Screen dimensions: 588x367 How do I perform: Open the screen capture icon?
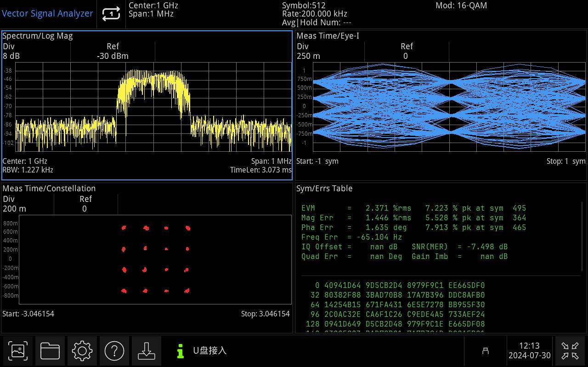click(x=18, y=350)
